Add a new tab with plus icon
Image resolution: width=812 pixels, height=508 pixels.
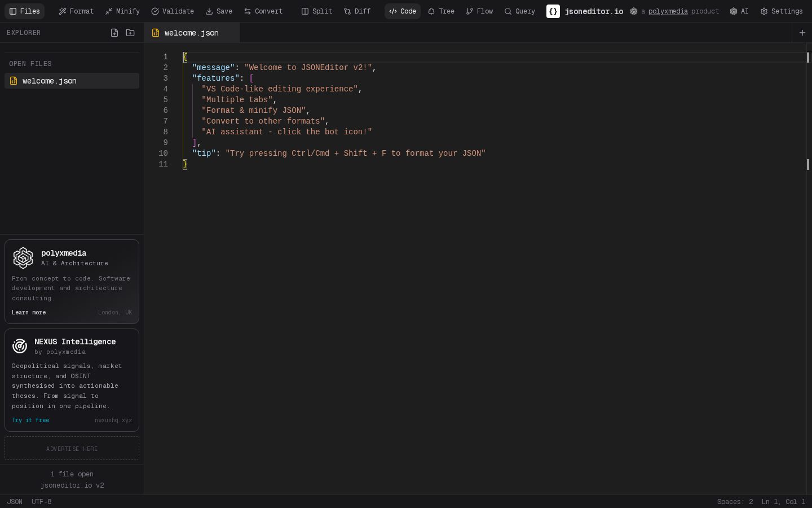[802, 33]
